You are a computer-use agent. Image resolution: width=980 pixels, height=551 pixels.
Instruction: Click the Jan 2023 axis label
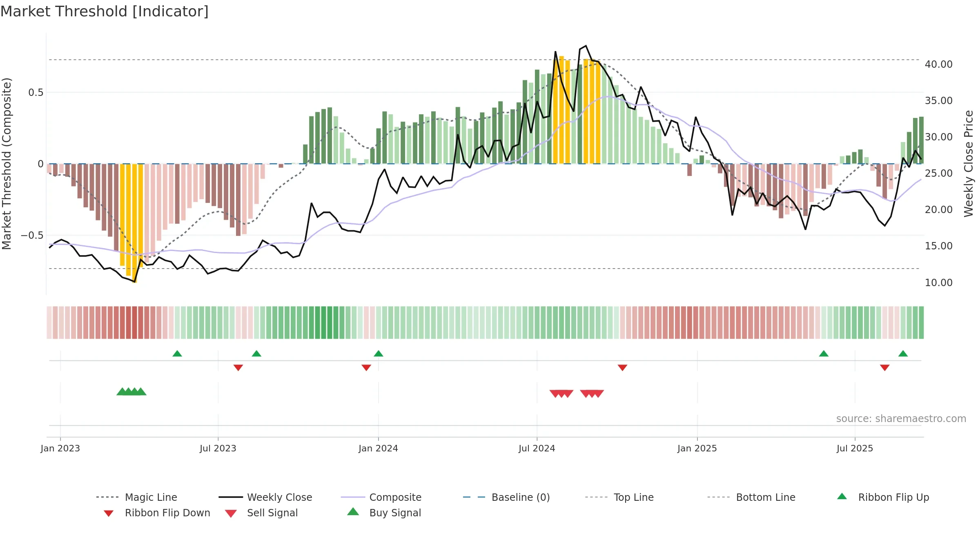[60, 448]
